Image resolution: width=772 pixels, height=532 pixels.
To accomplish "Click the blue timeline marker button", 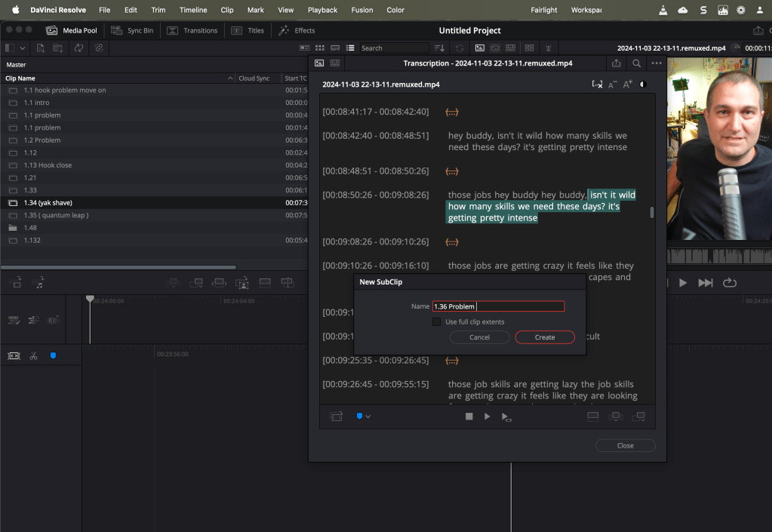I will [53, 356].
